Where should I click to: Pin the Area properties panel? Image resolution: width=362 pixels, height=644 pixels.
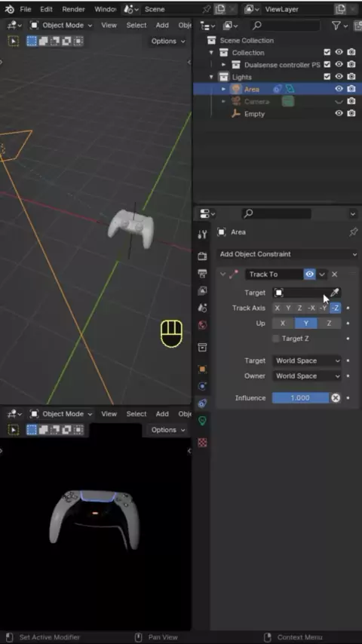tap(353, 232)
